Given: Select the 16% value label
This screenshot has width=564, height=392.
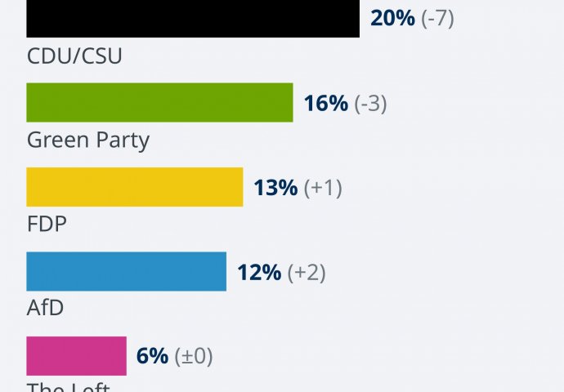Looking at the screenshot, I should tap(325, 104).
